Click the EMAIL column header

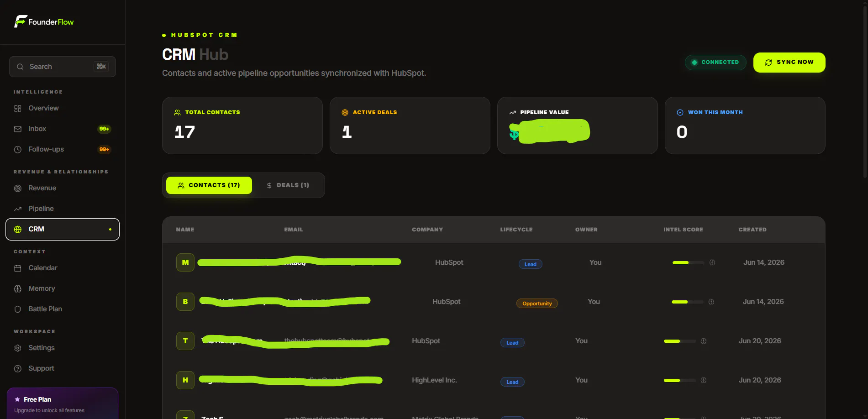[294, 230]
